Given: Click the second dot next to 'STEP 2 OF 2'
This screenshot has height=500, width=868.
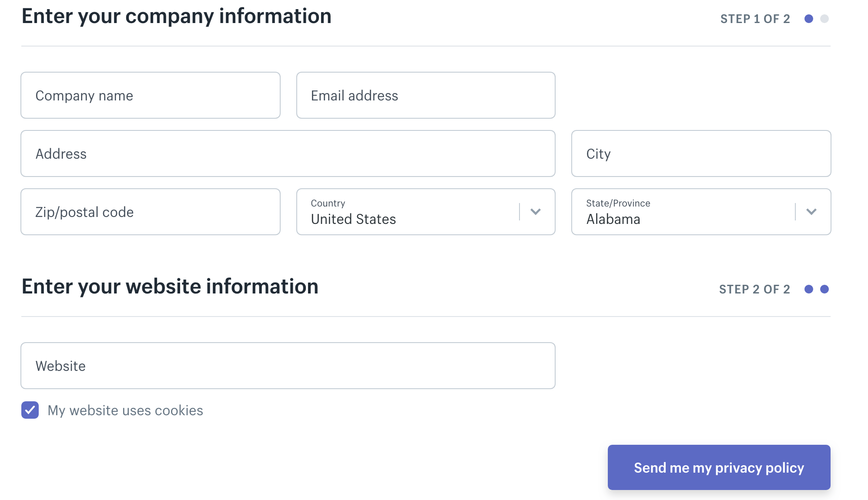Looking at the screenshot, I should [x=824, y=288].
